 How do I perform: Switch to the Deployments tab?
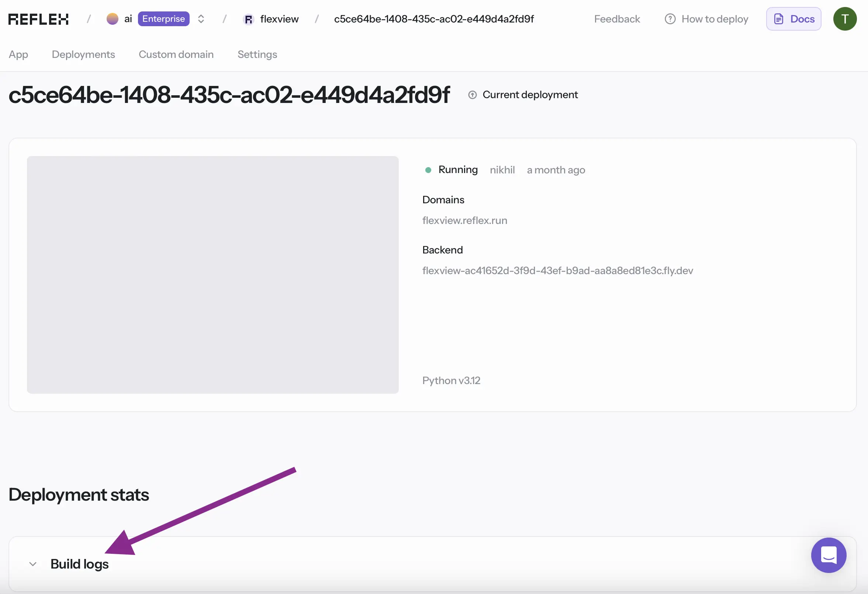(83, 55)
